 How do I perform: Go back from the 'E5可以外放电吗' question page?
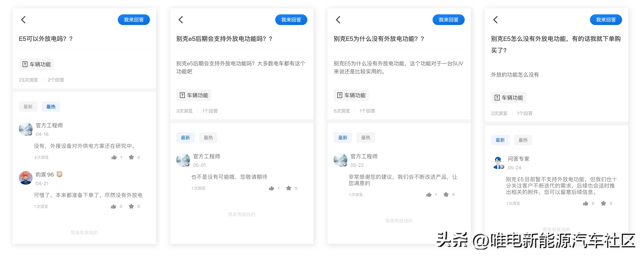[23, 20]
